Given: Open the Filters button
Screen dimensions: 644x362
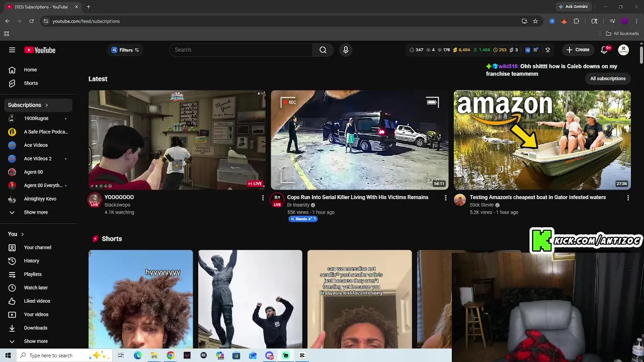Looking at the screenshot, I should pyautogui.click(x=125, y=50).
